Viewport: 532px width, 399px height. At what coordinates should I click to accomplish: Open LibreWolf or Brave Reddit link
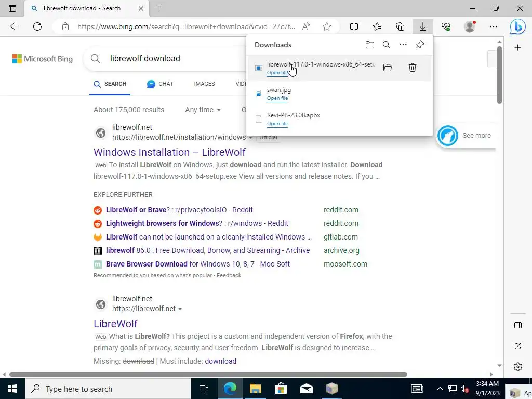click(x=179, y=210)
